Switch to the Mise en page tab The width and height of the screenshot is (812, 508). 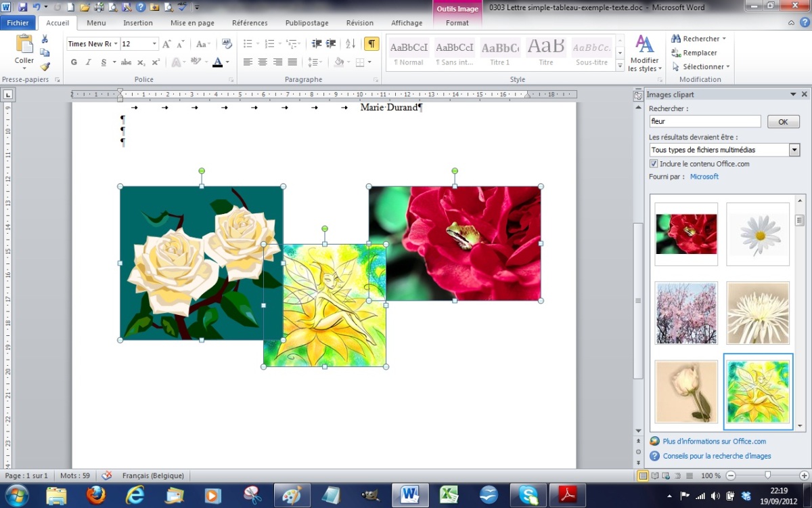[192, 23]
